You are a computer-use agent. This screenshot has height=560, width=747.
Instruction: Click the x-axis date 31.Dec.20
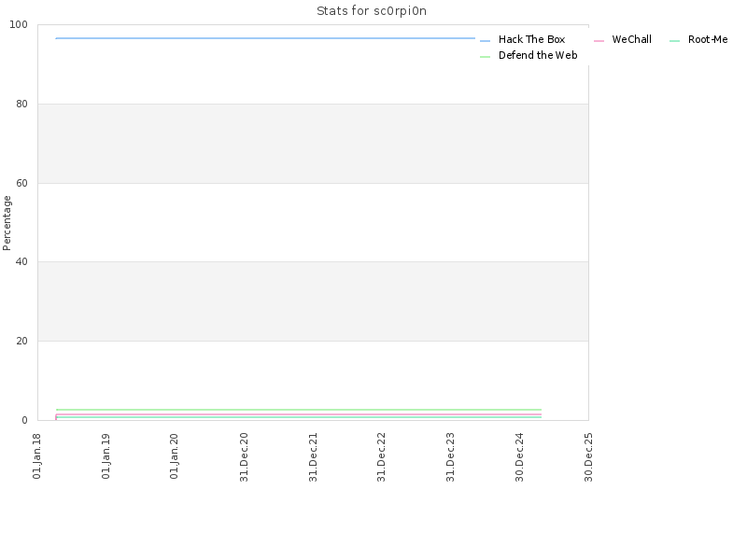click(x=244, y=457)
